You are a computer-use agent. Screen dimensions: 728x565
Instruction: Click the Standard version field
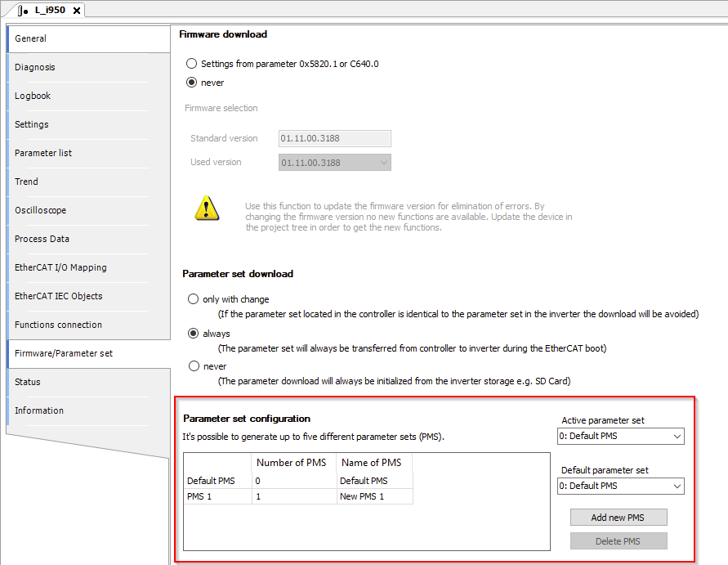(334, 138)
